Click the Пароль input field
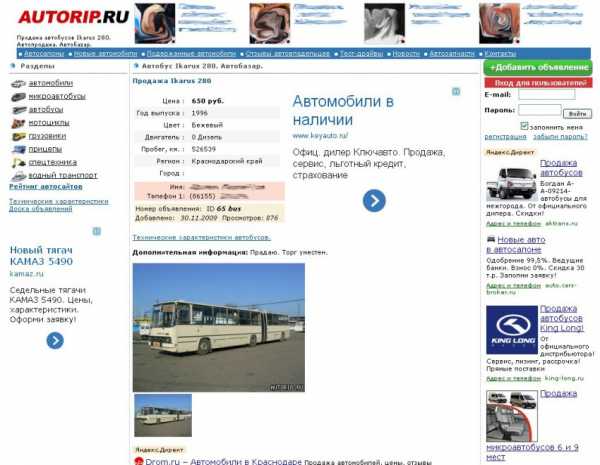Screen dimensions: 600x465 click(540, 110)
